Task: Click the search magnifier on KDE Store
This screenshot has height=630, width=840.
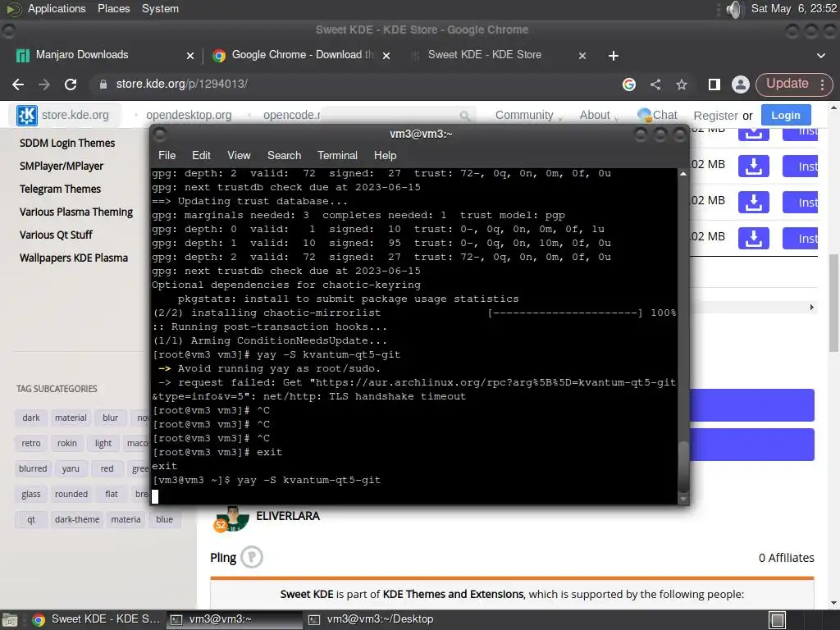Action: [x=465, y=115]
